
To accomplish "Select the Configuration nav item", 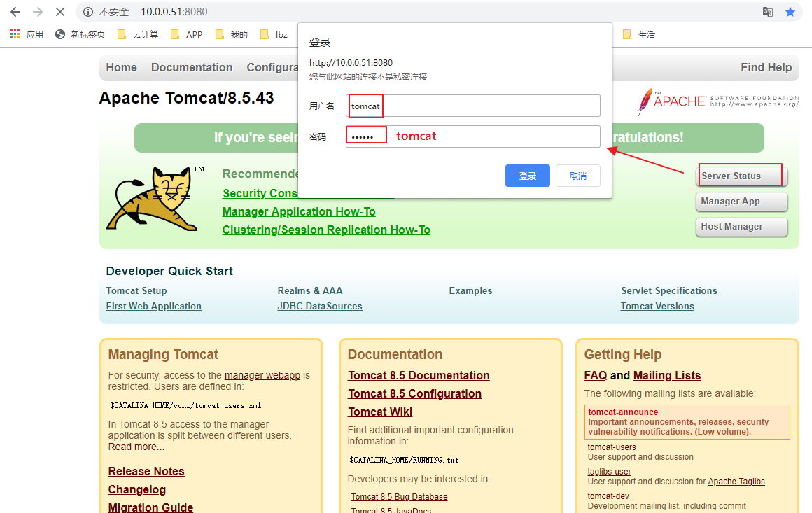I will [272, 67].
